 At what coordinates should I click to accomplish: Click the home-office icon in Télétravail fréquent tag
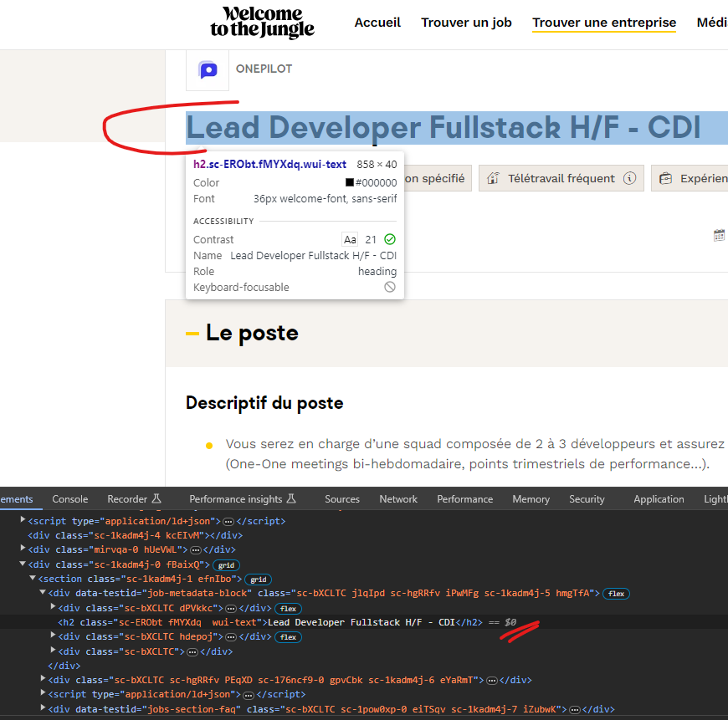point(493,178)
